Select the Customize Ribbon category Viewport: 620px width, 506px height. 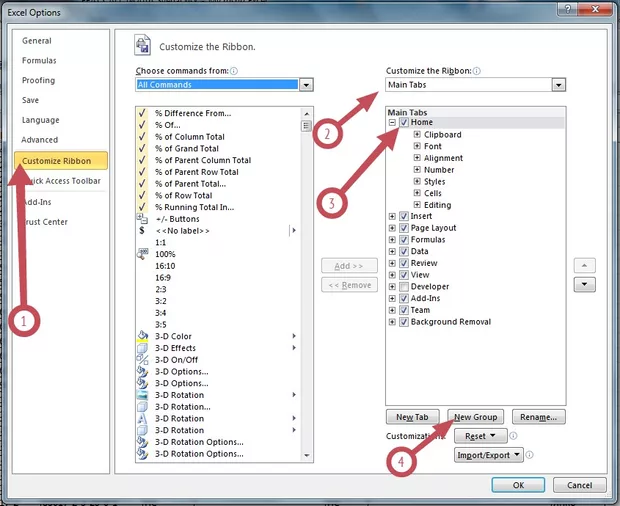(x=61, y=161)
